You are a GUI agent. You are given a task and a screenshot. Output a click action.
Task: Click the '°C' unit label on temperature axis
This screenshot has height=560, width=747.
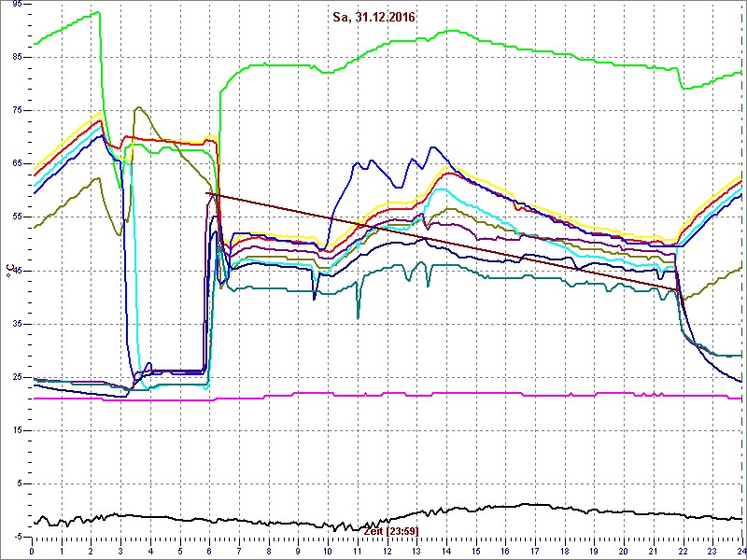pyautogui.click(x=9, y=270)
